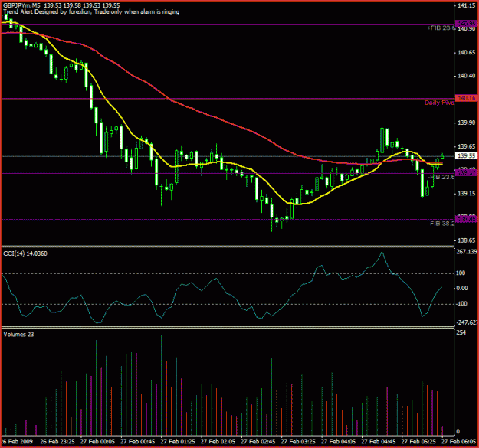Click the CCI(14) 14.0360 indicator label
The height and width of the screenshot is (448, 479).
pos(25,253)
